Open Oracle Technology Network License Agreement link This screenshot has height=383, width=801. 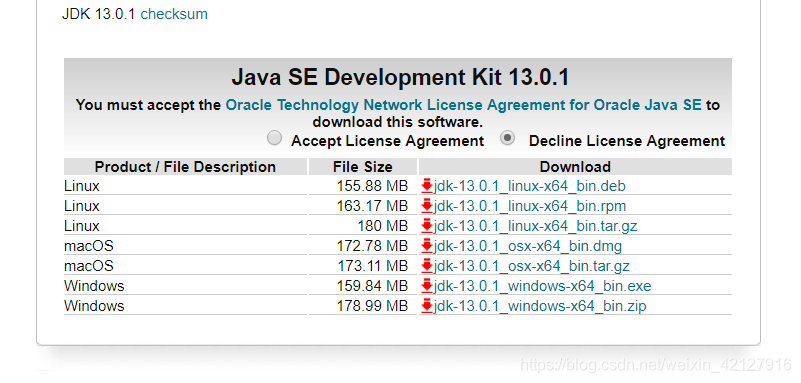tap(463, 105)
